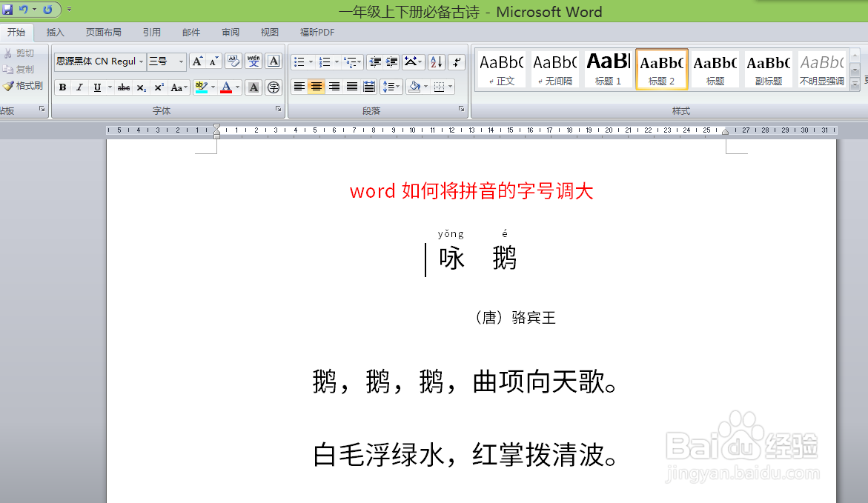Switch to the 视图 tab
This screenshot has width=868, height=503.
pyautogui.click(x=270, y=32)
